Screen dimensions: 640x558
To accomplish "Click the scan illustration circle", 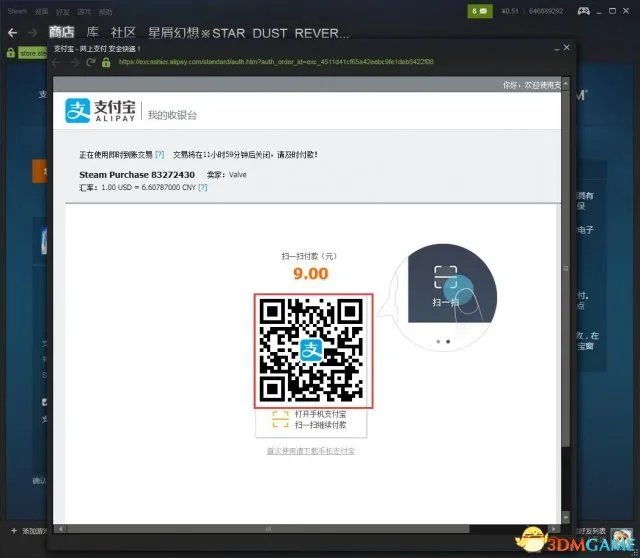I will tap(445, 296).
